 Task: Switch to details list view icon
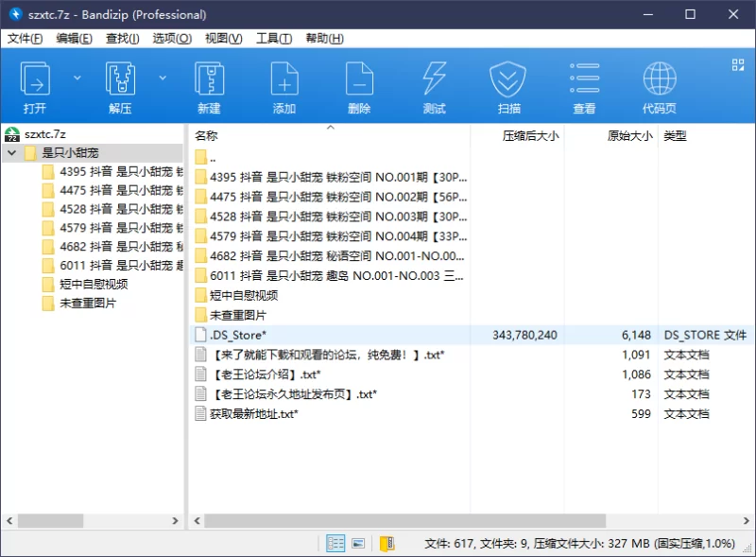pos(335,544)
